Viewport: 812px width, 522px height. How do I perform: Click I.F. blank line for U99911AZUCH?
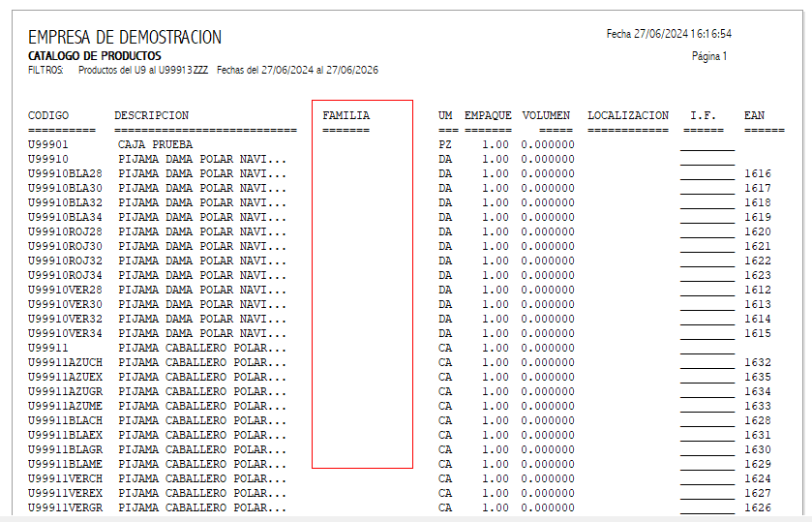pos(707,367)
